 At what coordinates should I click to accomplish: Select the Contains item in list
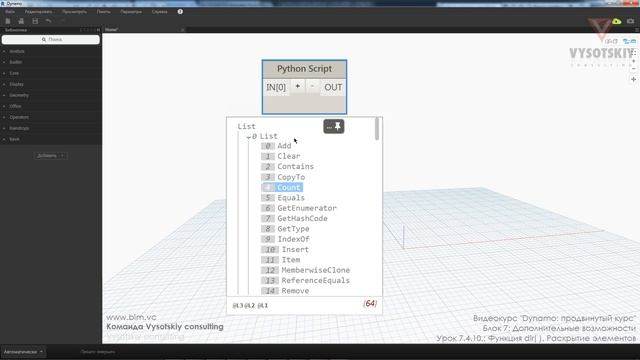(296, 167)
